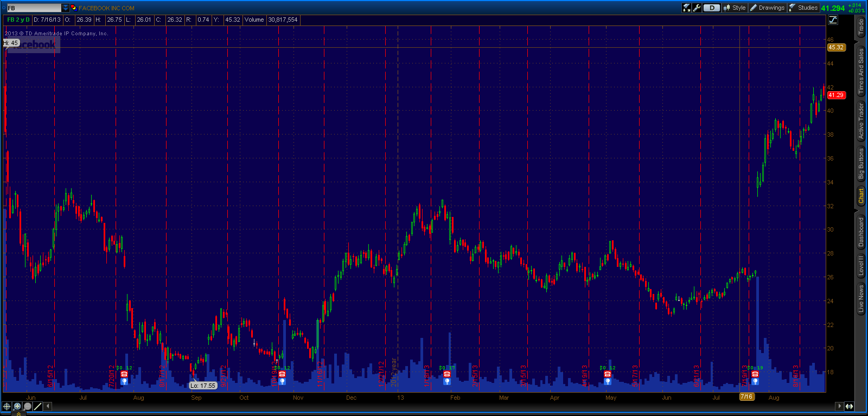Image resolution: width=868 pixels, height=416 pixels.
Task: Click the $0.19 earnings estimate label
Action: (x=755, y=368)
